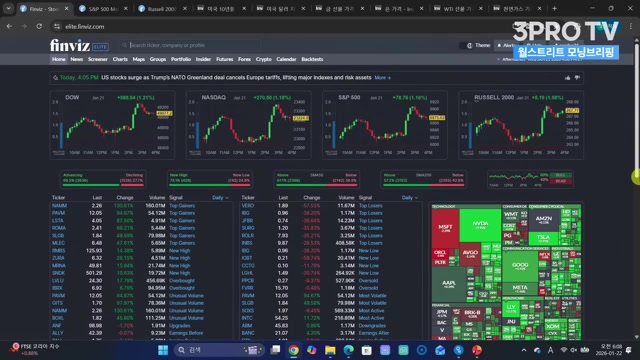Open the Futures menu item
Screen dimensions: 640x360
[224, 59]
